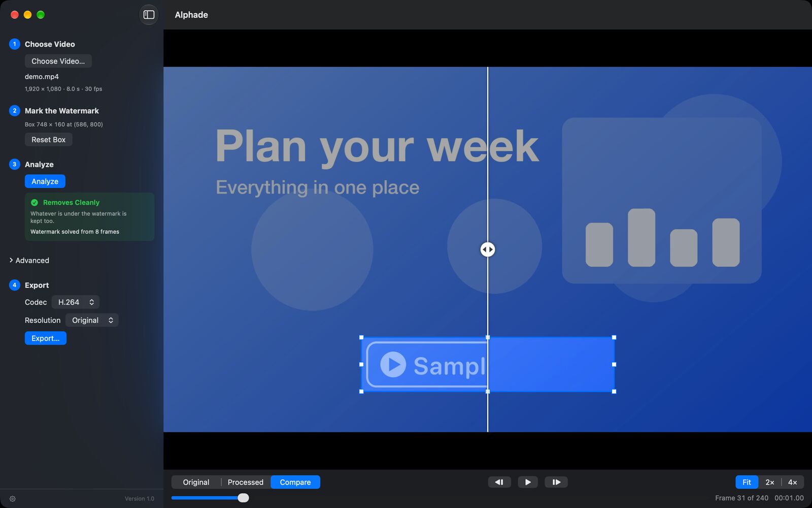This screenshot has width=812, height=508.
Task: Set zoom to 2×
Action: 770,482
